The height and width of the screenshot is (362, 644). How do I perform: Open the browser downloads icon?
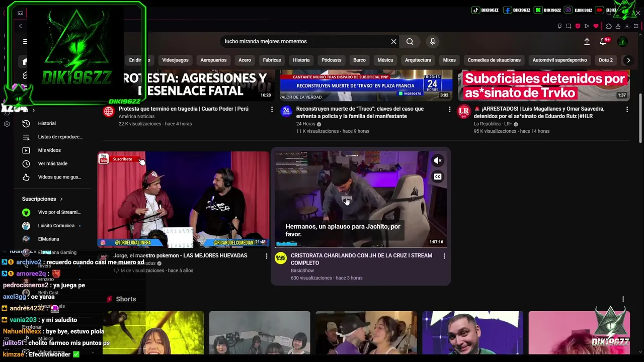point(627,26)
